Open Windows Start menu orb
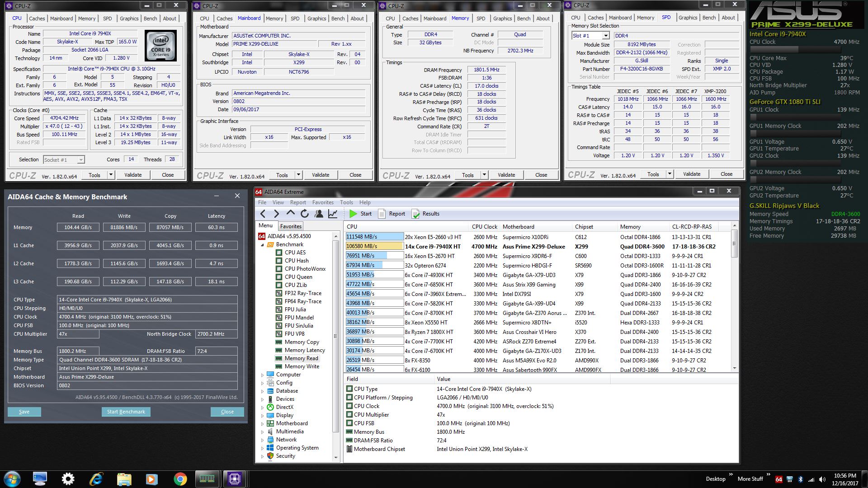 point(12,479)
